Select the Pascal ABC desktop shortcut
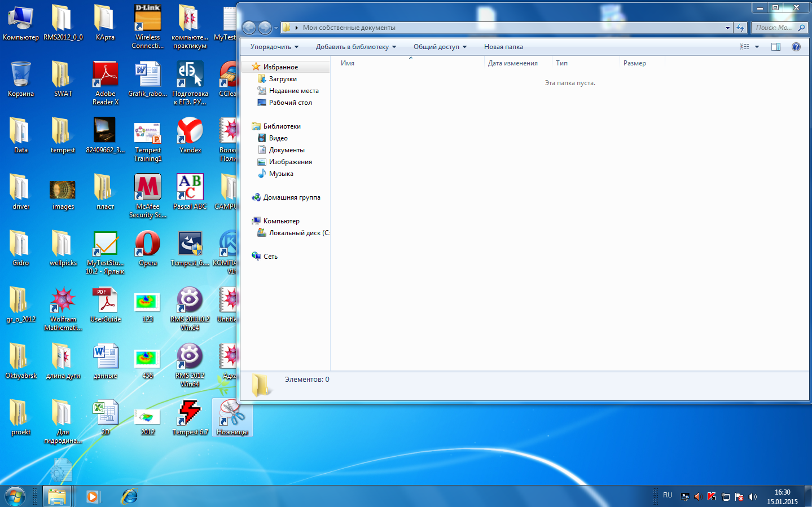The image size is (812, 507). click(x=190, y=192)
